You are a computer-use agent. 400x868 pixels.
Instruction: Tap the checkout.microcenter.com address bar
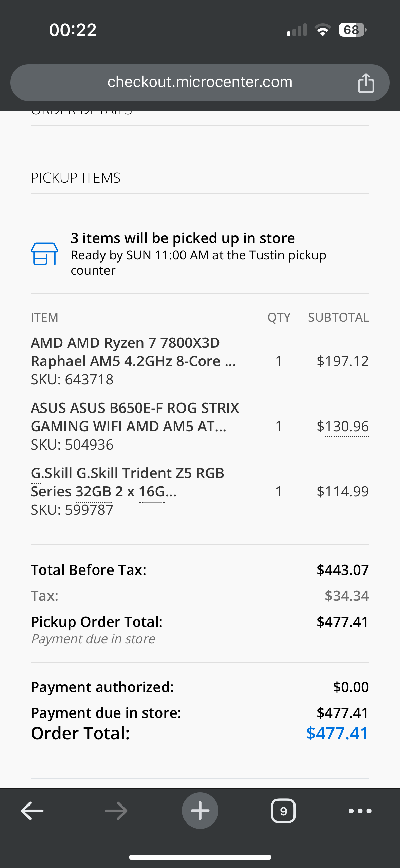coord(199,82)
